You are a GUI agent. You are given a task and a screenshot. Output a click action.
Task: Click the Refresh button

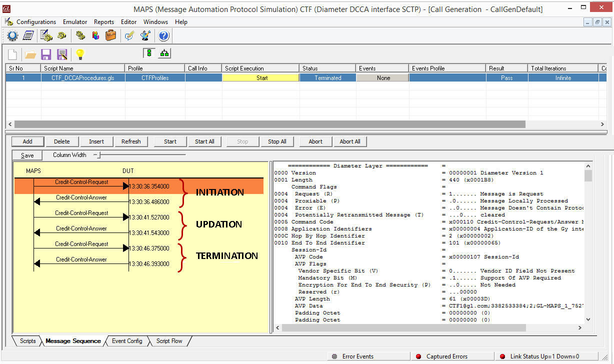pos(131,141)
